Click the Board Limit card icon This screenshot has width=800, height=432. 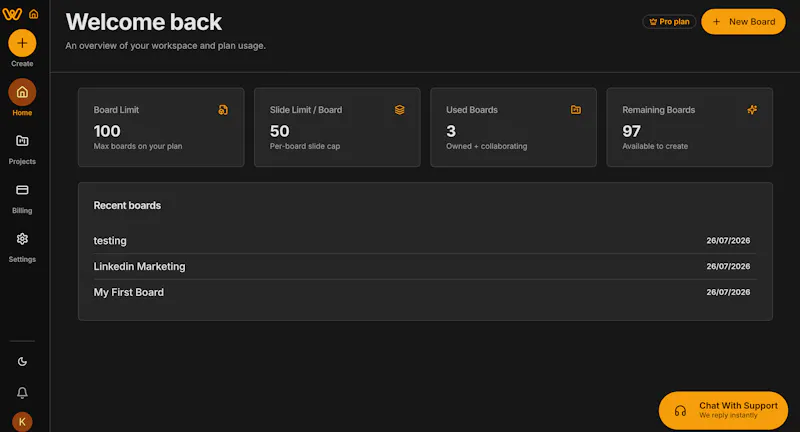[223, 110]
